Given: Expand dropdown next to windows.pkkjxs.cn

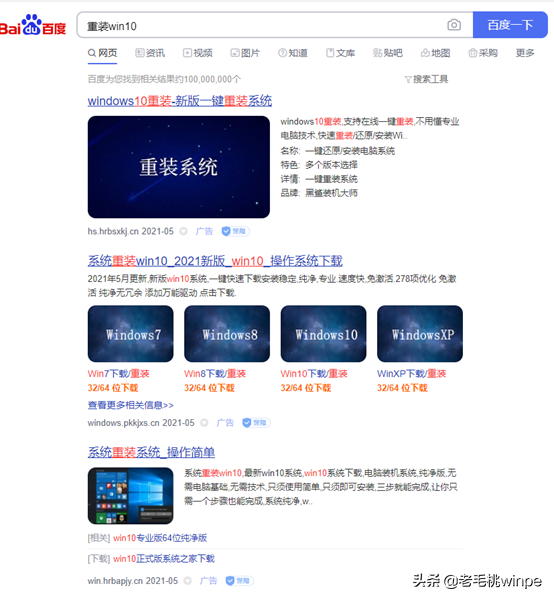Looking at the screenshot, I should [204, 423].
